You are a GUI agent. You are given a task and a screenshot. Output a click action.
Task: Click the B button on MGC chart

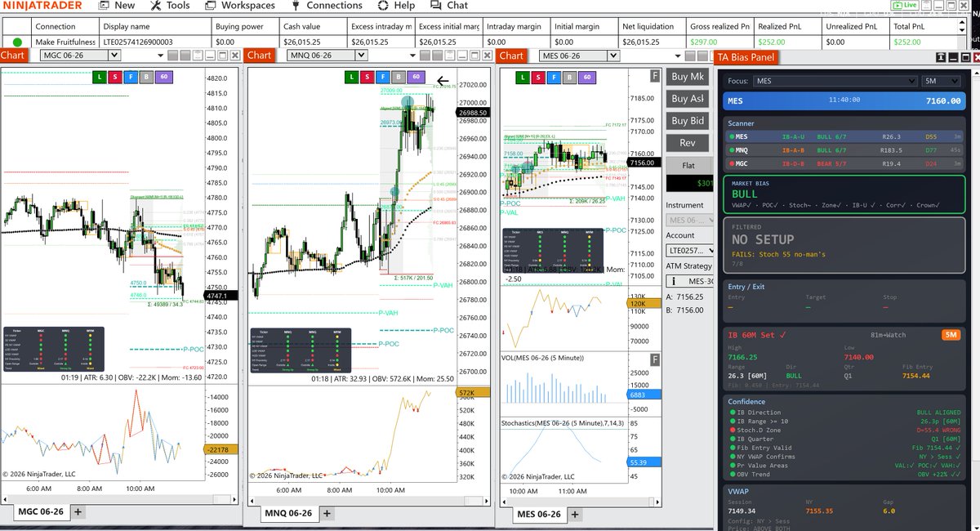click(146, 77)
